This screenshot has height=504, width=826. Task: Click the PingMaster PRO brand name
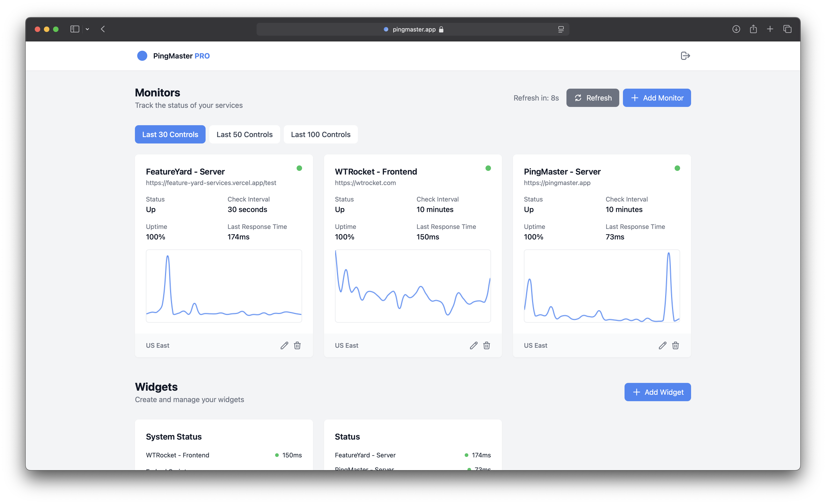pos(181,56)
